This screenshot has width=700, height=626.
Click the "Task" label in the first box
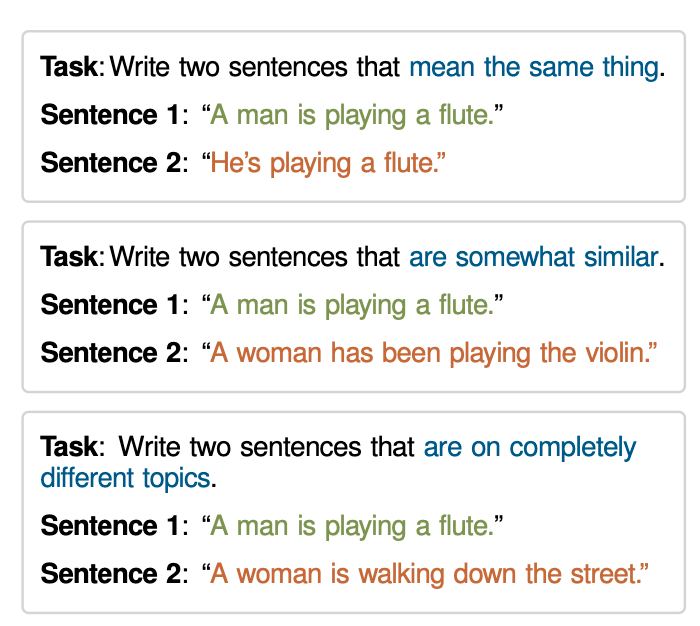(x=69, y=68)
